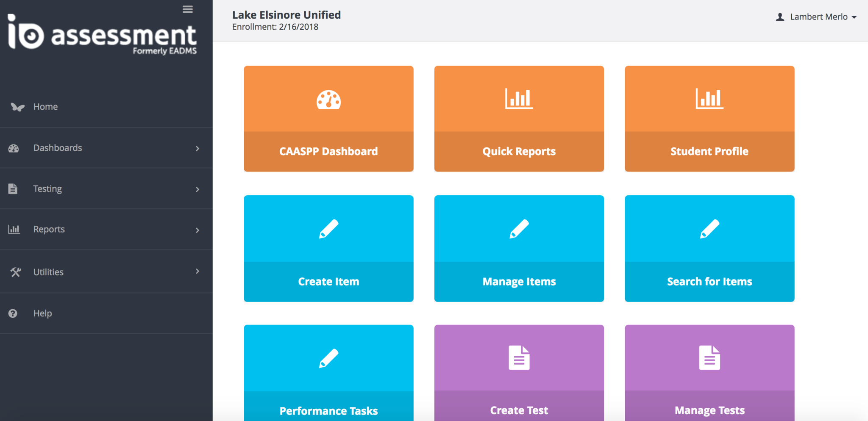Expand the Testing sidebar chevron
This screenshot has height=421, width=868.
pyautogui.click(x=198, y=189)
